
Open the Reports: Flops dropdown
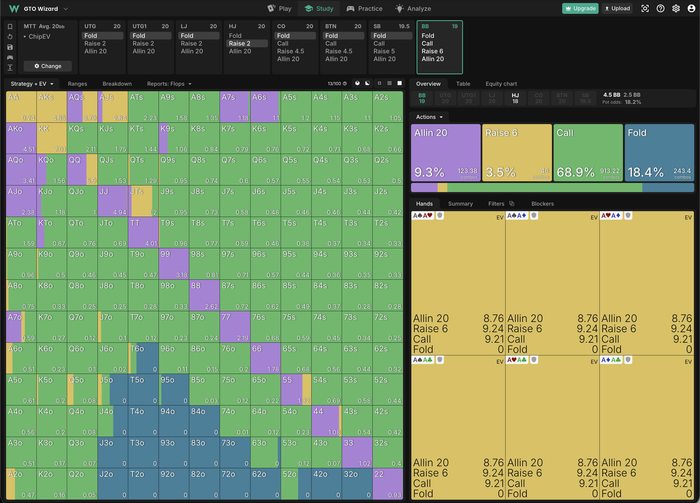169,84
